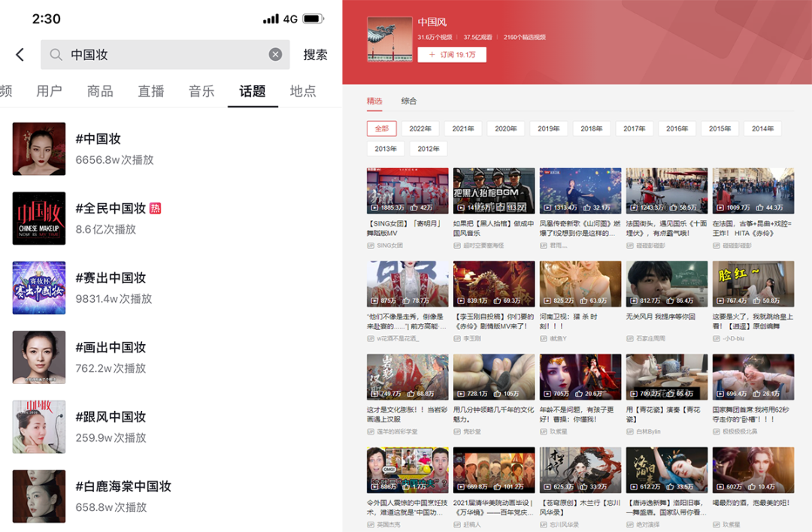This screenshot has height=532, width=812.
Task: Tap the back chevron arrow at top left
Action: pos(20,54)
